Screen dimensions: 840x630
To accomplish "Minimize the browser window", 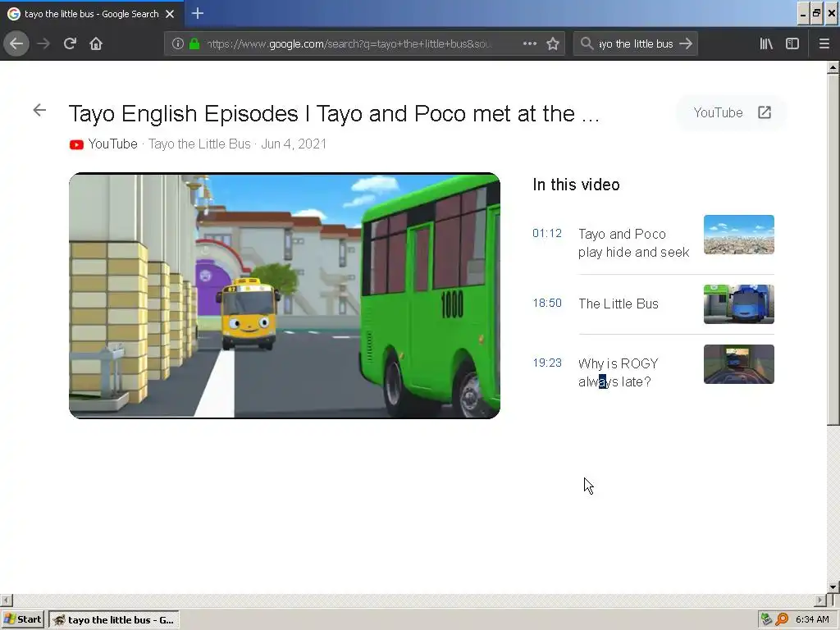I will (802, 14).
